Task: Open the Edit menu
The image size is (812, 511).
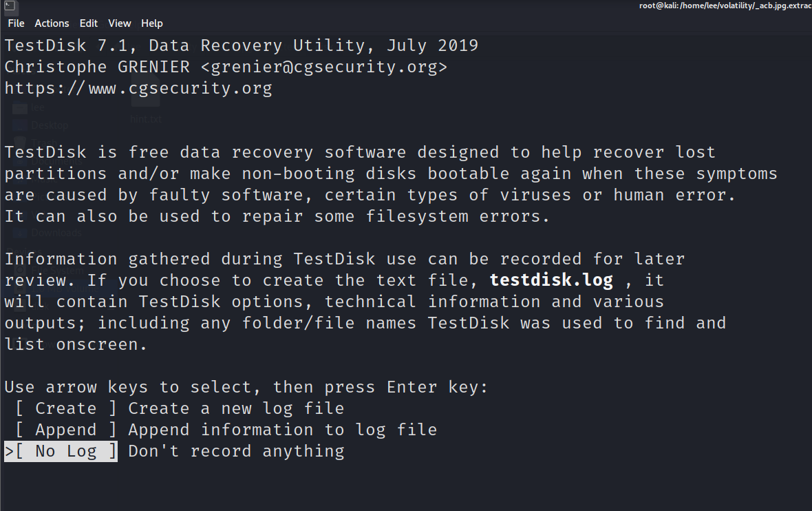Action: point(89,23)
